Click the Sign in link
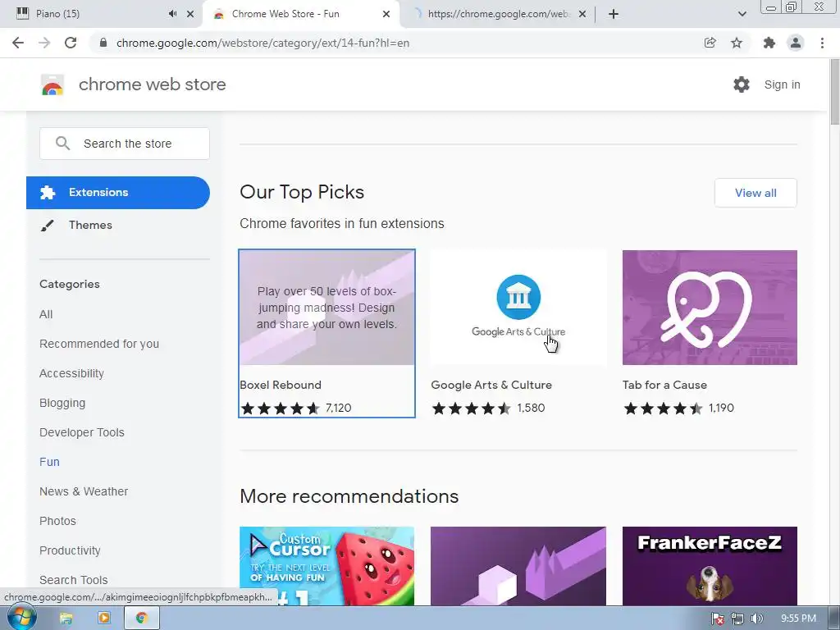 (782, 84)
